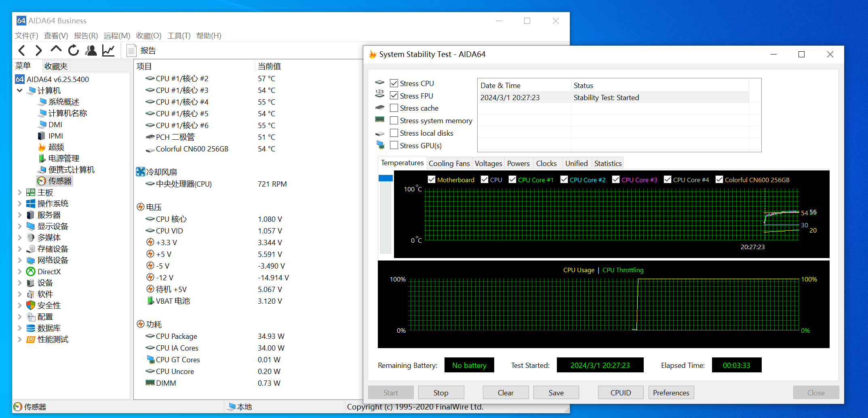The image size is (868, 418).
Task: Click the 报告 report toolbar icon
Action: tap(131, 50)
